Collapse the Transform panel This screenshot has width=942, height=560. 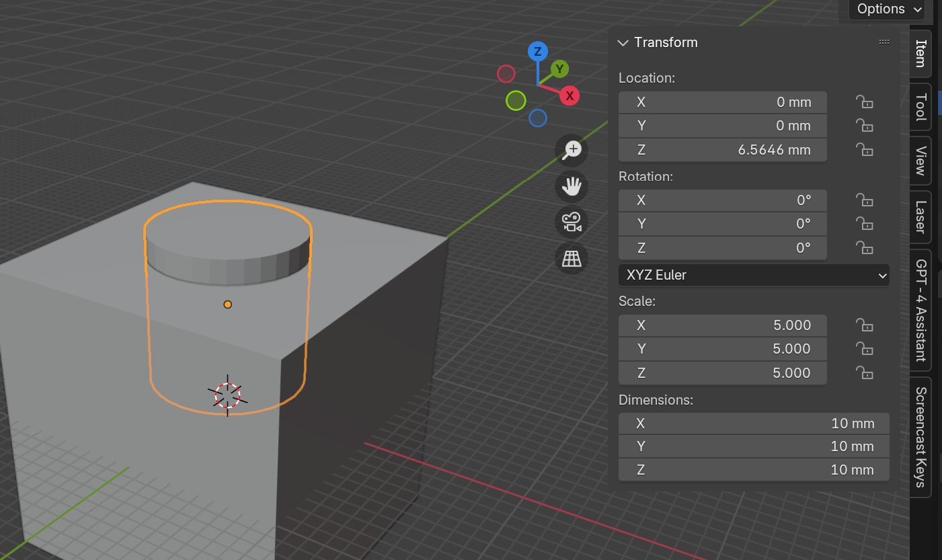coord(623,42)
